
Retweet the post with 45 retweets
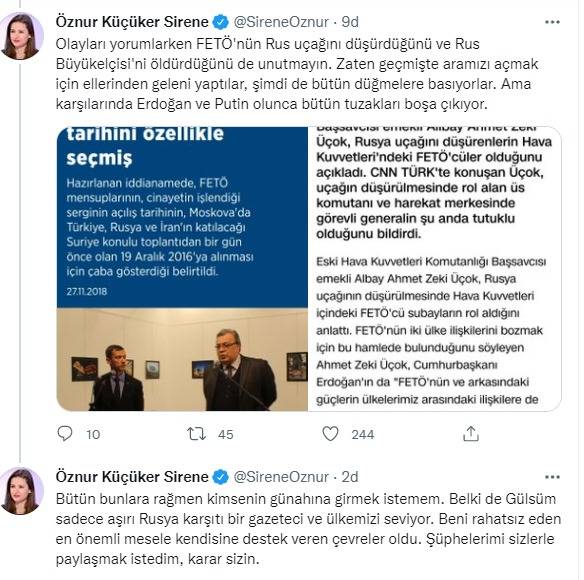[196, 434]
